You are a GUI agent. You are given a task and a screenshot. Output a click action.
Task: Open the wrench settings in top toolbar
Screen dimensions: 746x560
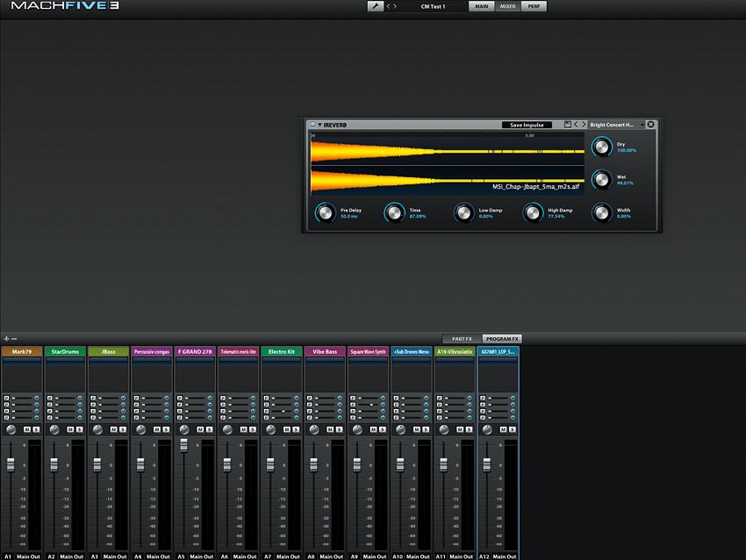[375, 6]
